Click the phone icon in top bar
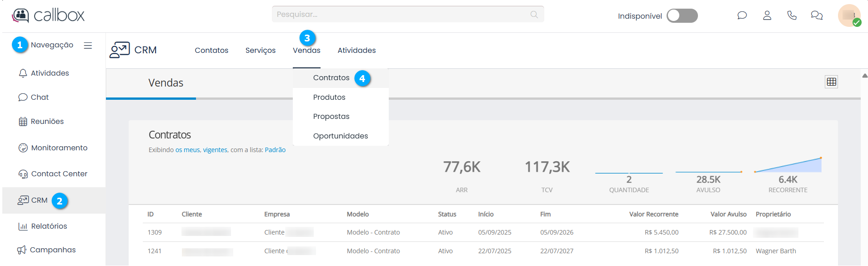This screenshot has width=868, height=266. pyautogui.click(x=792, y=15)
